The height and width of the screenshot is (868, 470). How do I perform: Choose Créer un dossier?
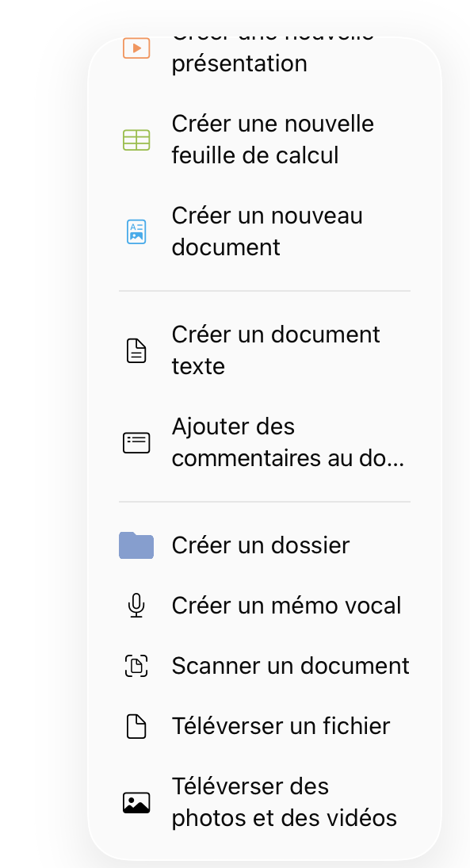coord(261,545)
